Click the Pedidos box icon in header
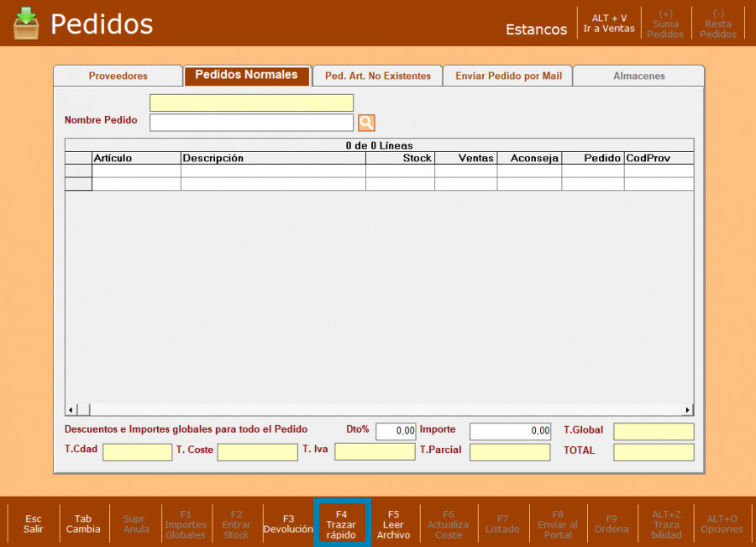Screen dimensions: 756x547 point(26,24)
